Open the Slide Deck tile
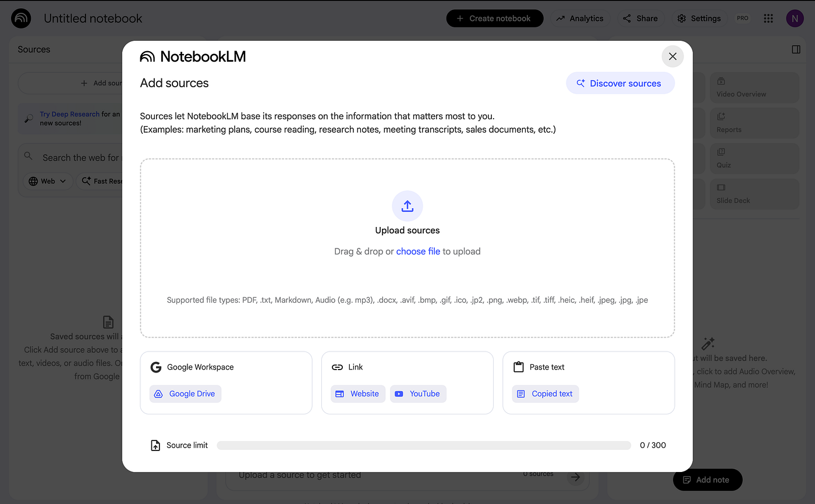The image size is (815, 504). [754, 194]
